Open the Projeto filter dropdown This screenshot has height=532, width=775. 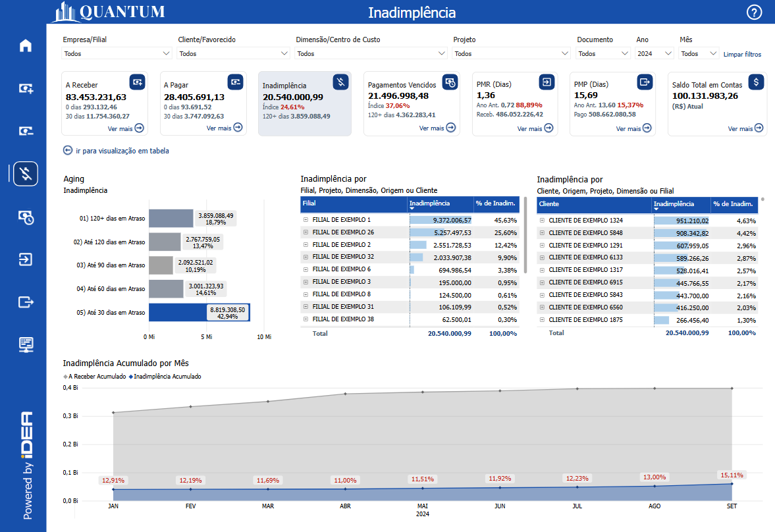pyautogui.click(x=512, y=53)
